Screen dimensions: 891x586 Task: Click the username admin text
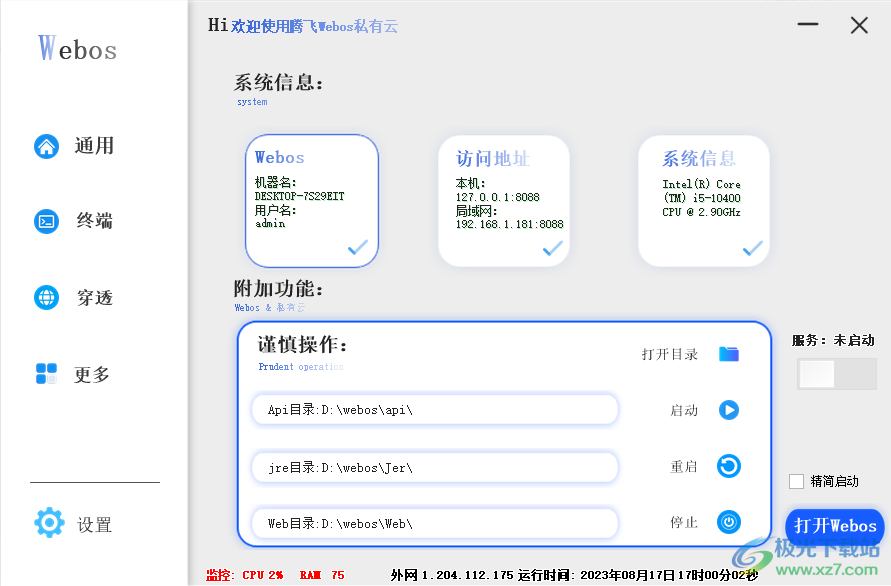(x=270, y=223)
